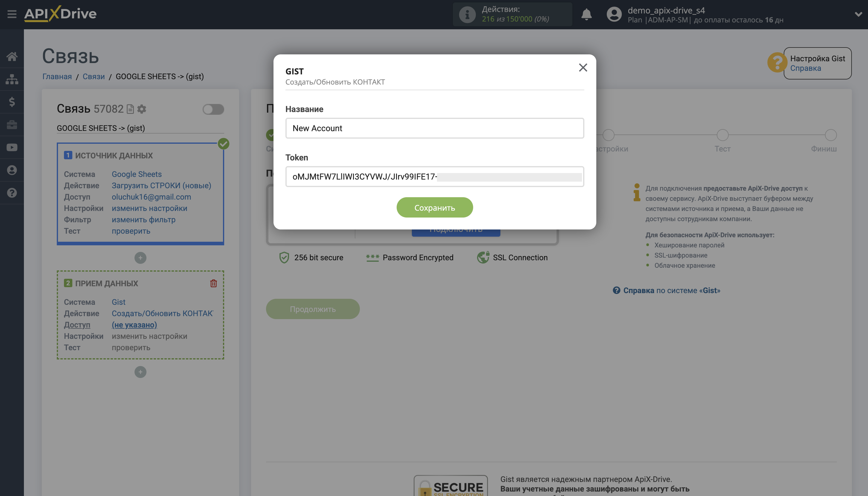
Task: Expand the account dropdown chevron at top right
Action: point(858,14)
